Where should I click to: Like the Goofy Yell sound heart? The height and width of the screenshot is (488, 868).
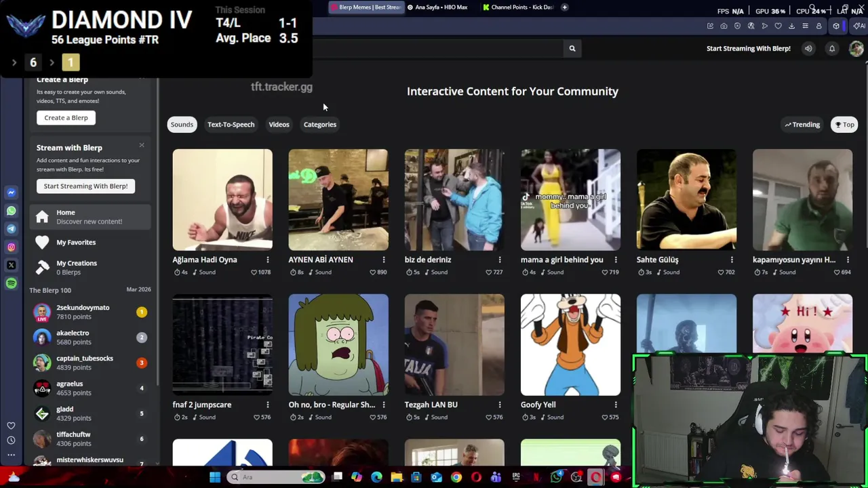(605, 418)
